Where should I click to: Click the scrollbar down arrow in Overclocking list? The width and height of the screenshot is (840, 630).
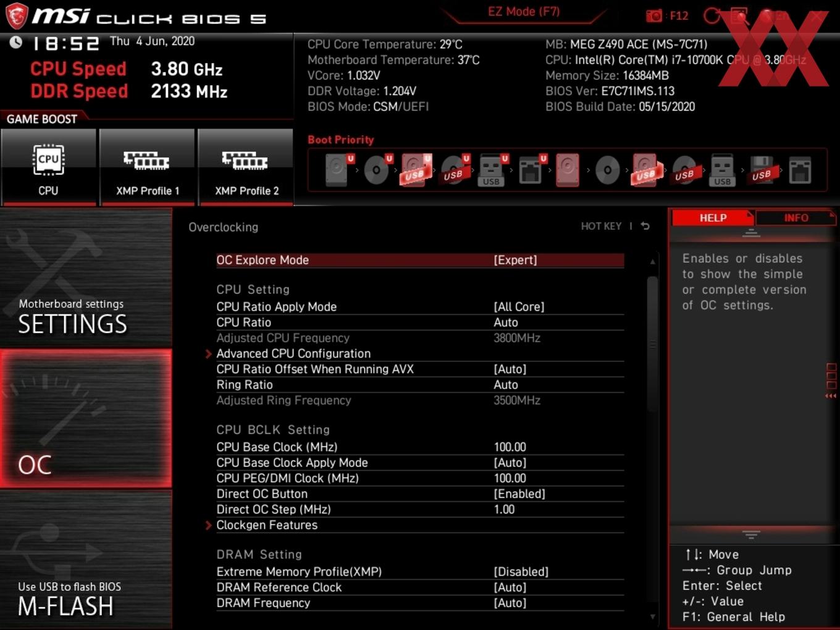pos(652,616)
